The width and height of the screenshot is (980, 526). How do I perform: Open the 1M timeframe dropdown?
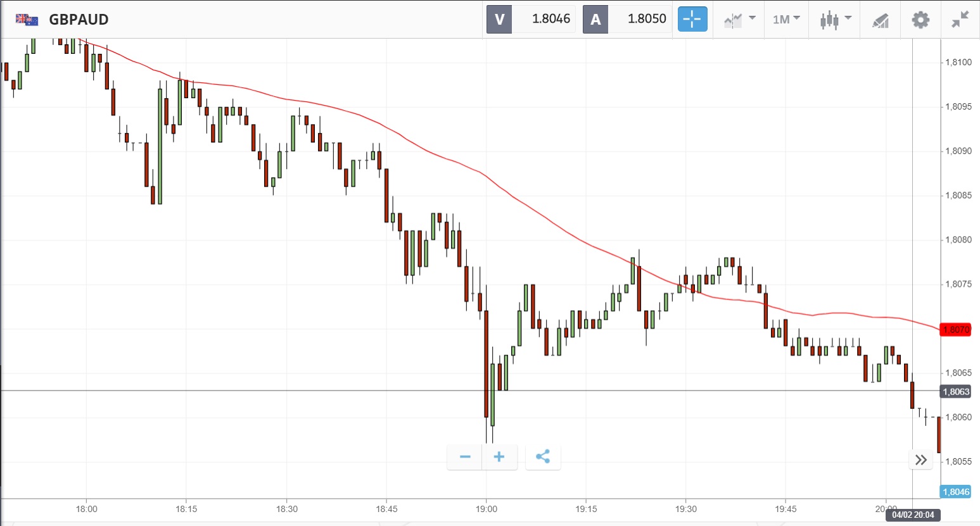click(786, 20)
